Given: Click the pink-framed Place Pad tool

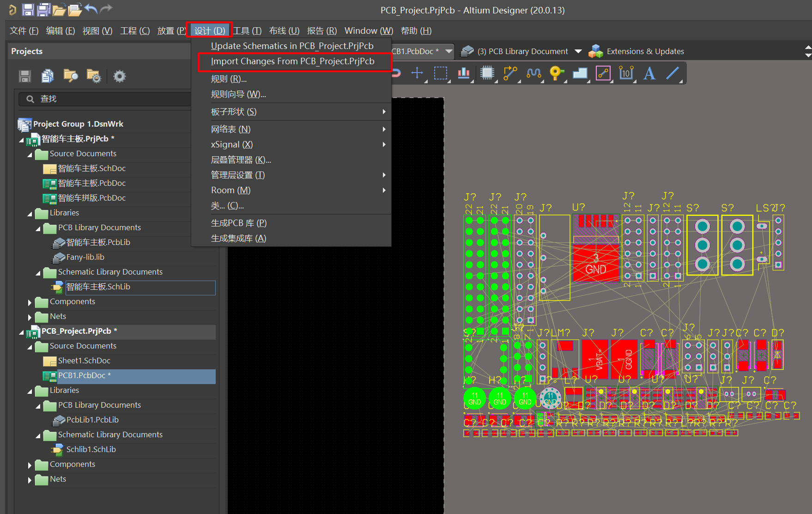Looking at the screenshot, I should 603,73.
